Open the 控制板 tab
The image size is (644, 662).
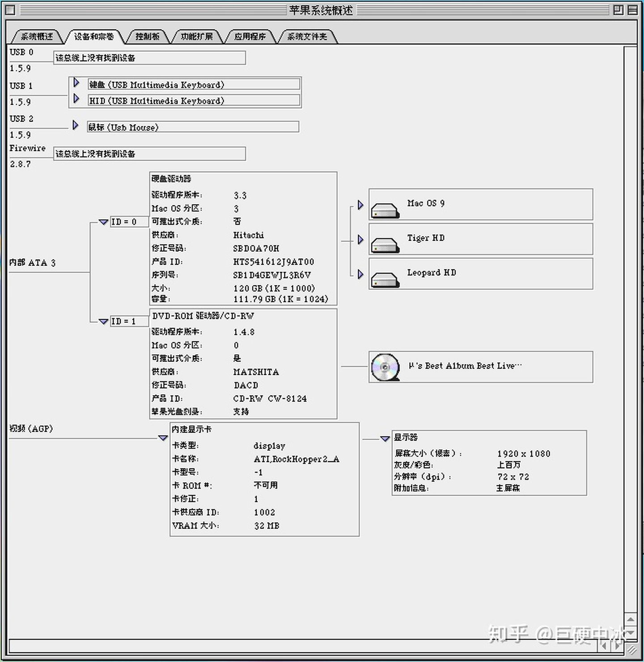147,37
